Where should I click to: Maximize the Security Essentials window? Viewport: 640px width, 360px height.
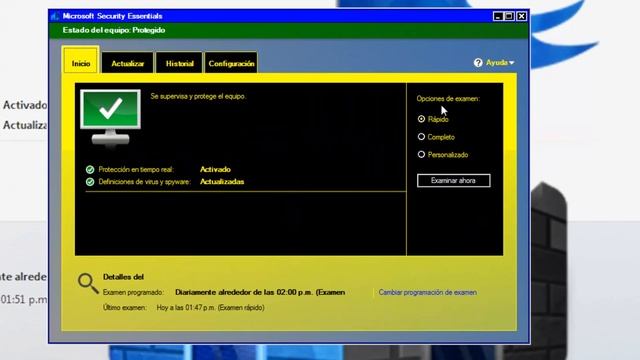click(x=509, y=16)
